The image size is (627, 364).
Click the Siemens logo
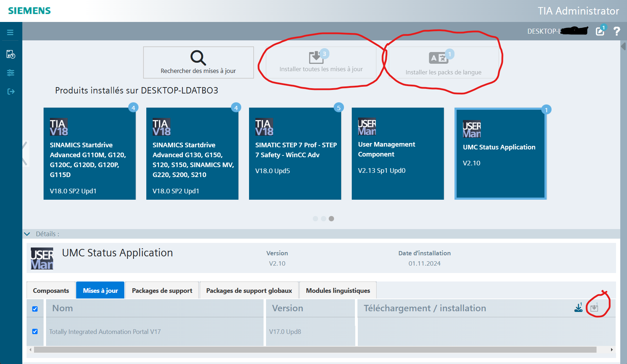(29, 11)
